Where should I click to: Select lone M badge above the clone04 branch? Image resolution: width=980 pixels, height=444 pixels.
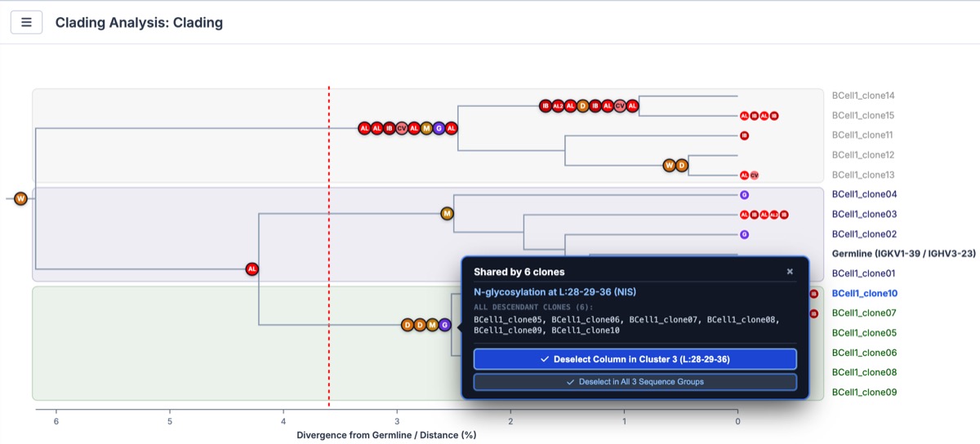(x=447, y=214)
